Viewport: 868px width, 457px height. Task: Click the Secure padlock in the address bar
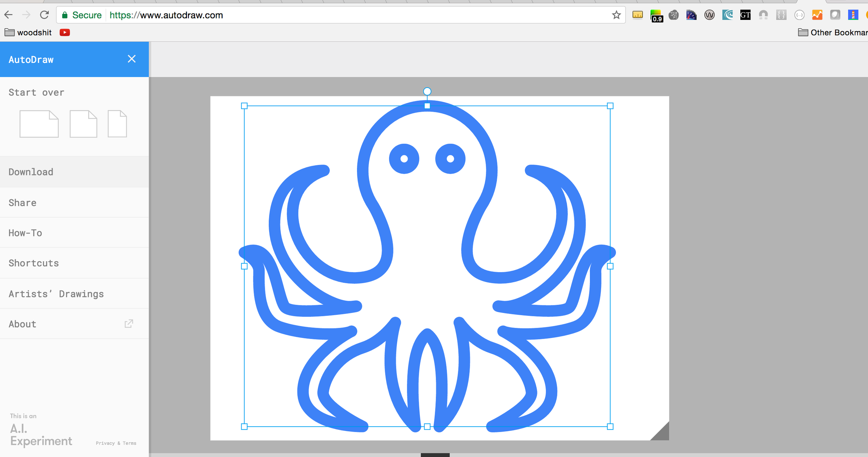pos(65,15)
